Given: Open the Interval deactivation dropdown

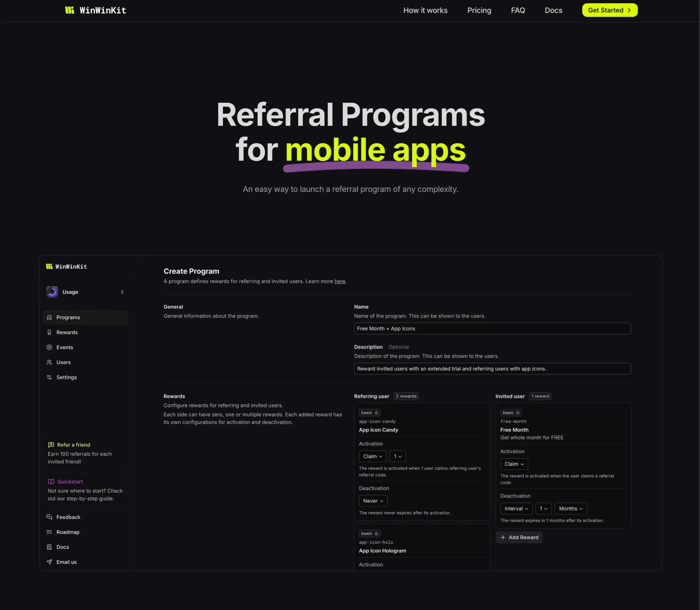Looking at the screenshot, I should pos(516,509).
